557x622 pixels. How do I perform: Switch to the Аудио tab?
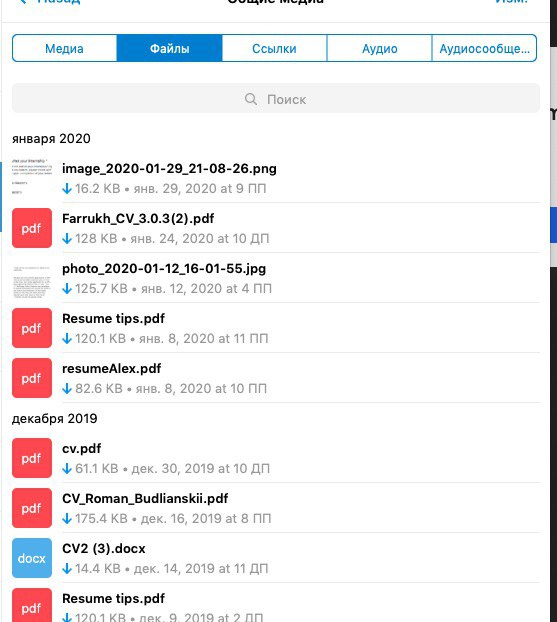tap(379, 48)
